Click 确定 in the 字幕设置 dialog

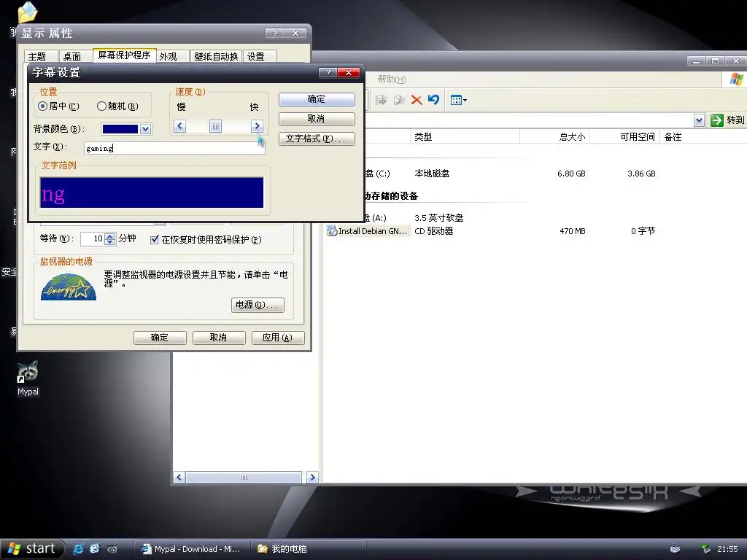(317, 99)
